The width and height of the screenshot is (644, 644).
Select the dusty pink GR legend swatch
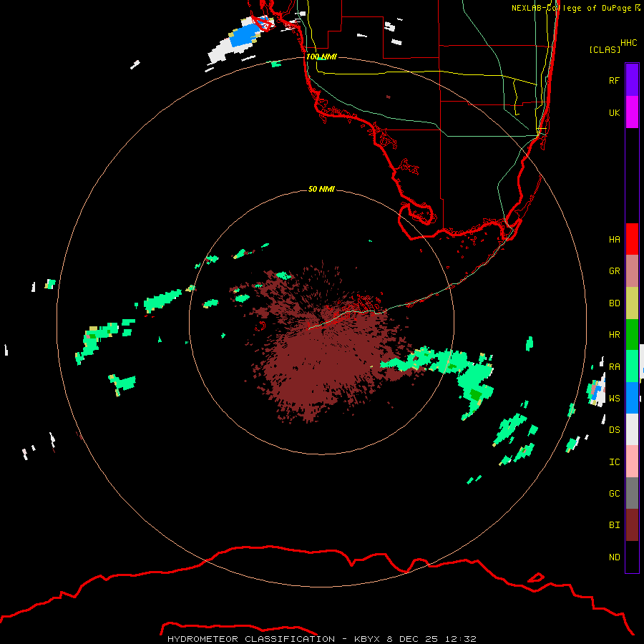632,271
